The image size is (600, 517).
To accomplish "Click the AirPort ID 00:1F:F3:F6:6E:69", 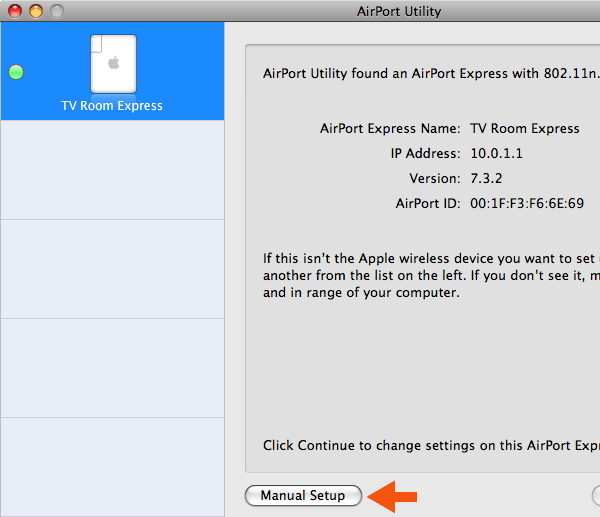I will 527,203.
